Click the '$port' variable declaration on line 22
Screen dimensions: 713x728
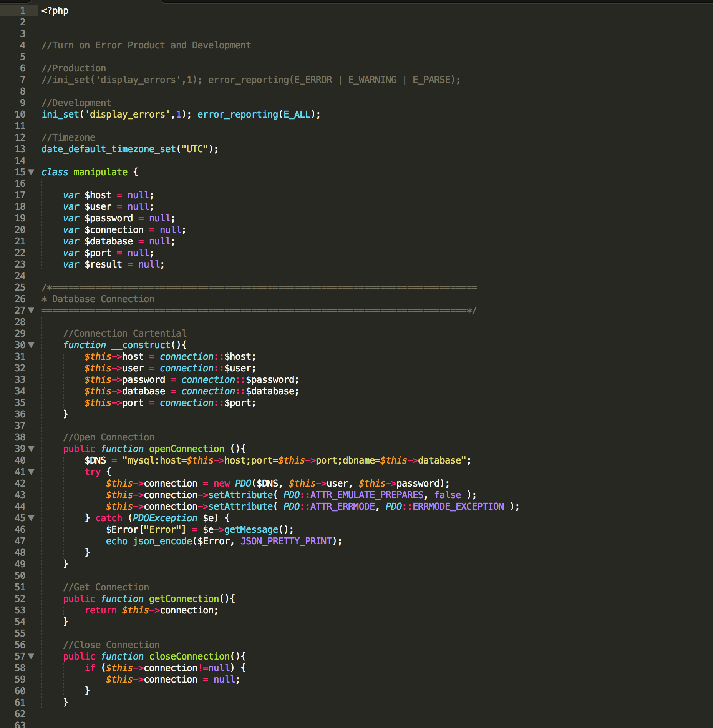98,253
